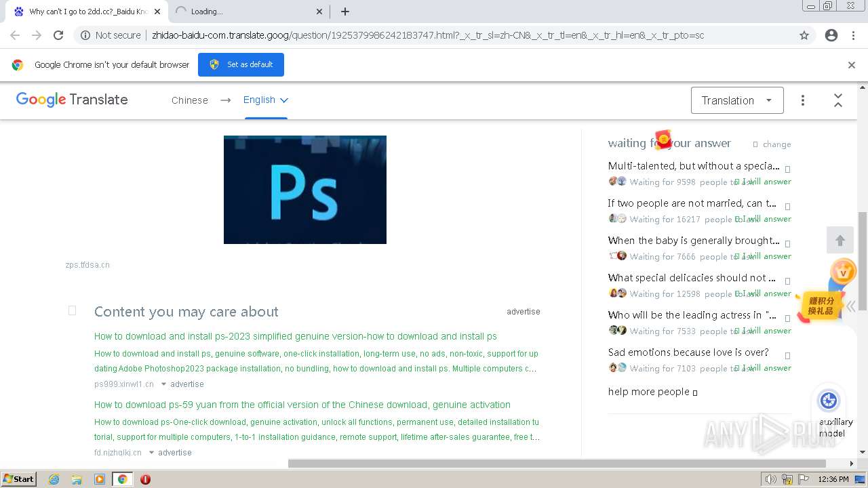Open Multi-talented, but without a specialty question
Image resolution: width=868 pixels, height=488 pixels.
(694, 166)
